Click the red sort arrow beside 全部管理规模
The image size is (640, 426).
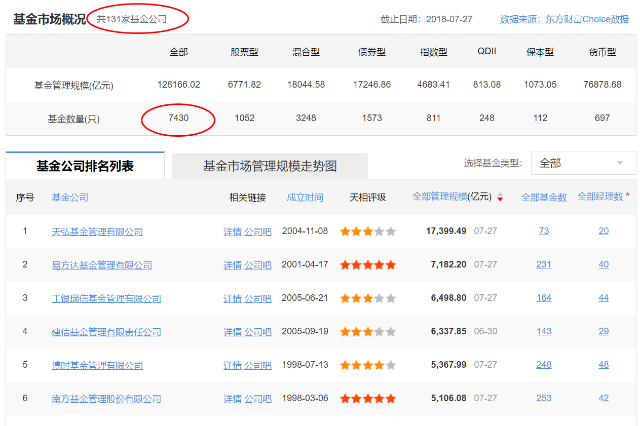(x=500, y=197)
